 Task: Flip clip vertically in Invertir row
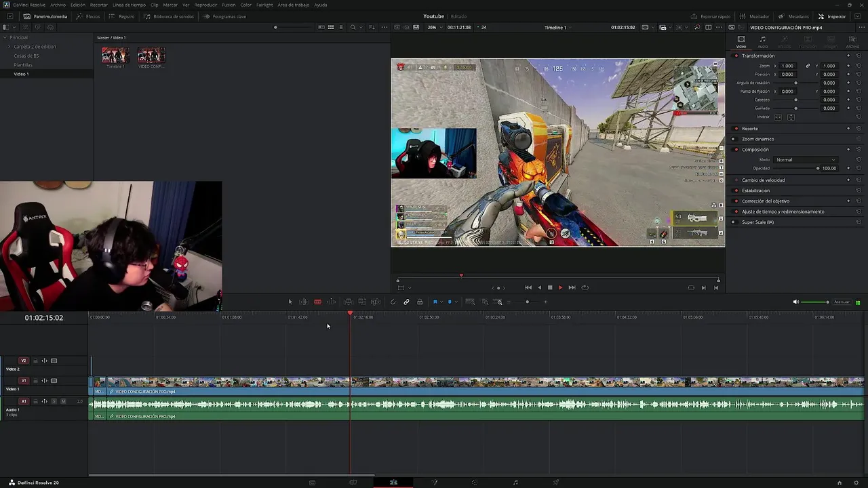point(791,117)
